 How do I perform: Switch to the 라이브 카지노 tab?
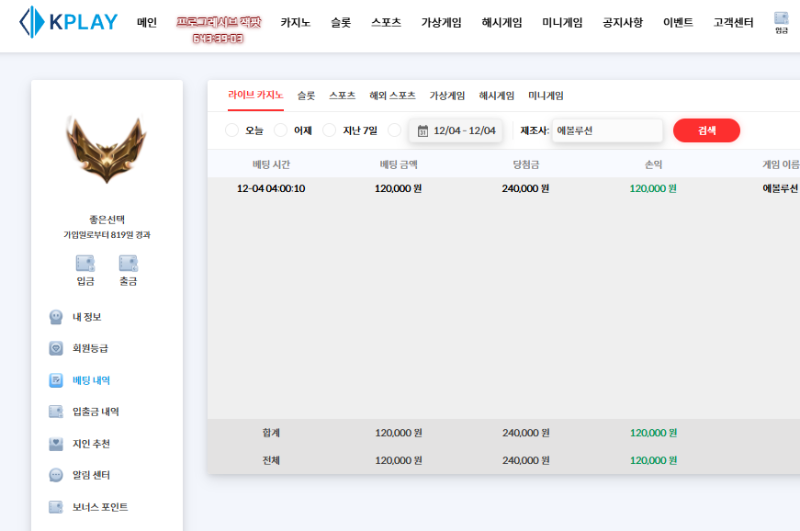point(256,95)
